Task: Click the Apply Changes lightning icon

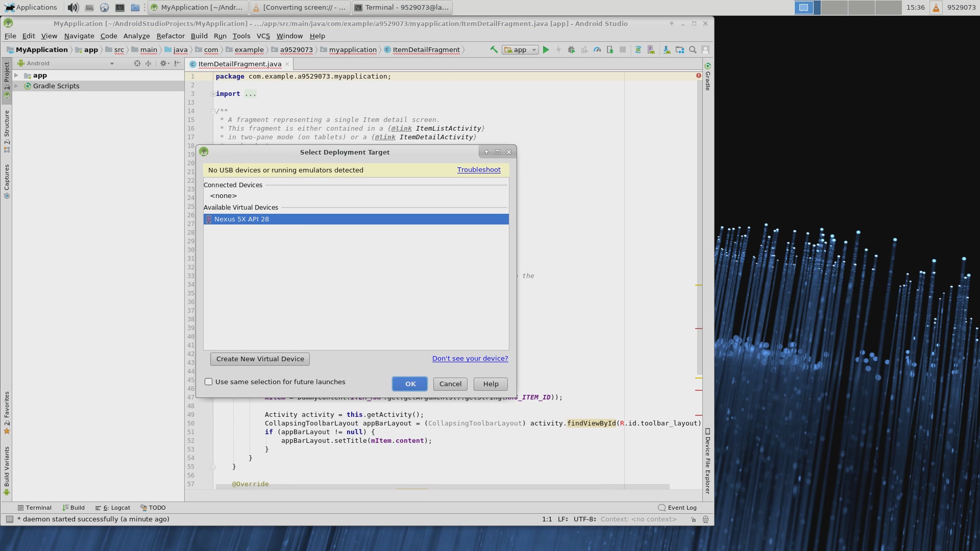Action: (x=558, y=49)
